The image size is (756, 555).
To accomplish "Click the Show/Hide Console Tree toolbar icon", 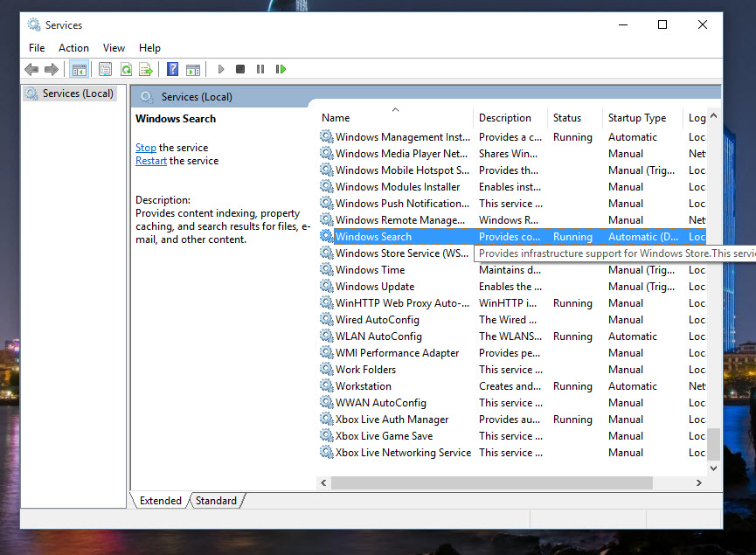I will pos(80,69).
